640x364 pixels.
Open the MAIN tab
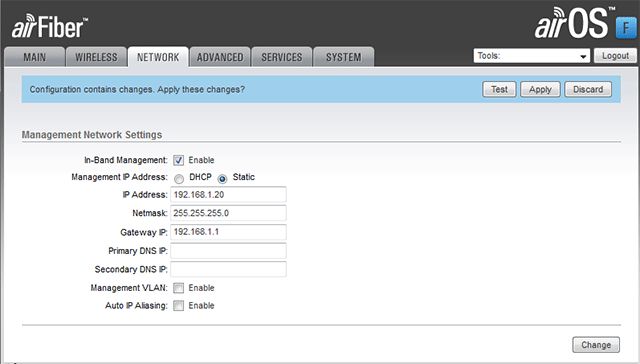tap(34, 57)
